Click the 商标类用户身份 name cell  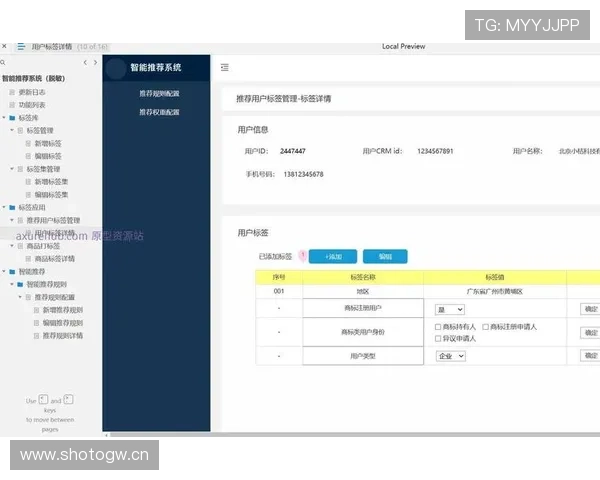363,332
